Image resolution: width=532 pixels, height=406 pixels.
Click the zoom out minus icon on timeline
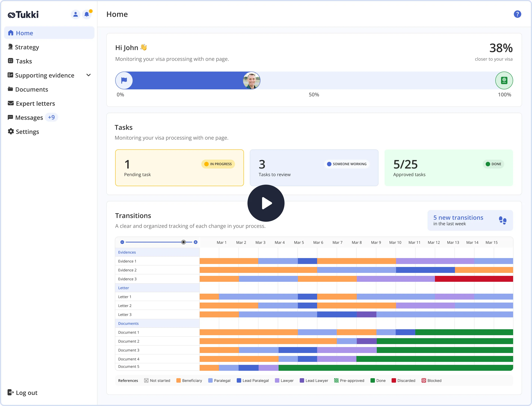pyautogui.click(x=122, y=242)
